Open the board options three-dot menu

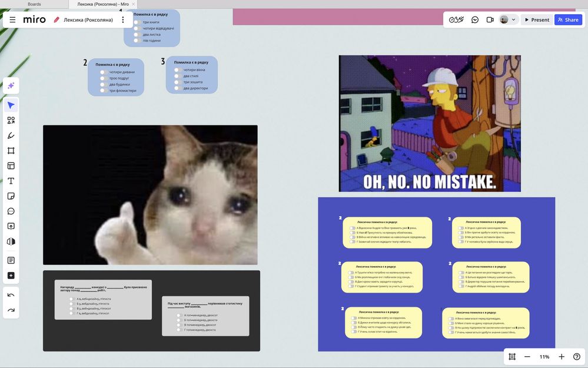(123, 19)
